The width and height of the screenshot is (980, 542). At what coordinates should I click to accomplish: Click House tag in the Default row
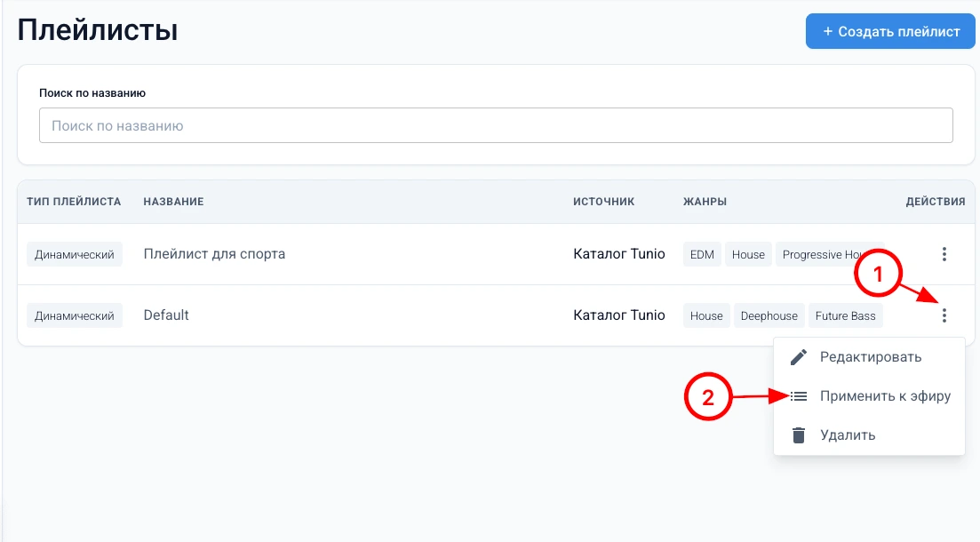point(706,316)
